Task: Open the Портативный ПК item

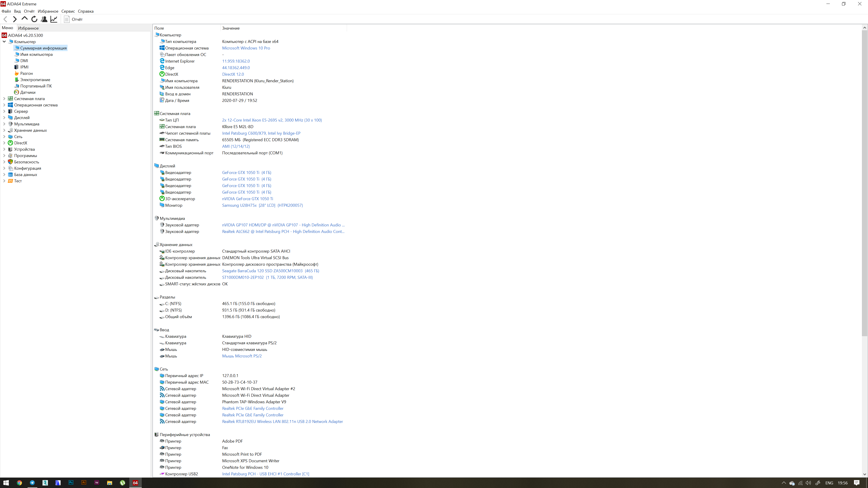Action: [33, 86]
